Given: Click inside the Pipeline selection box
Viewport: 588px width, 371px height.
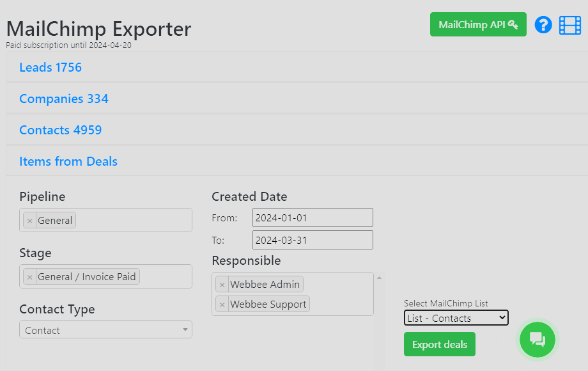Looking at the screenshot, I should coord(133,221).
